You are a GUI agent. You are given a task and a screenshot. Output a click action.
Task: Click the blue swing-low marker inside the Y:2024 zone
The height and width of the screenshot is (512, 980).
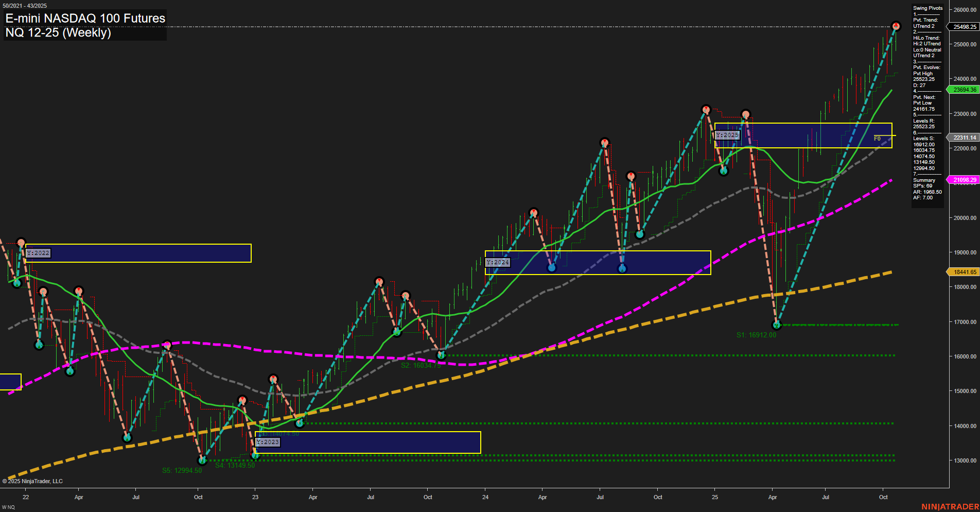[x=552, y=267]
